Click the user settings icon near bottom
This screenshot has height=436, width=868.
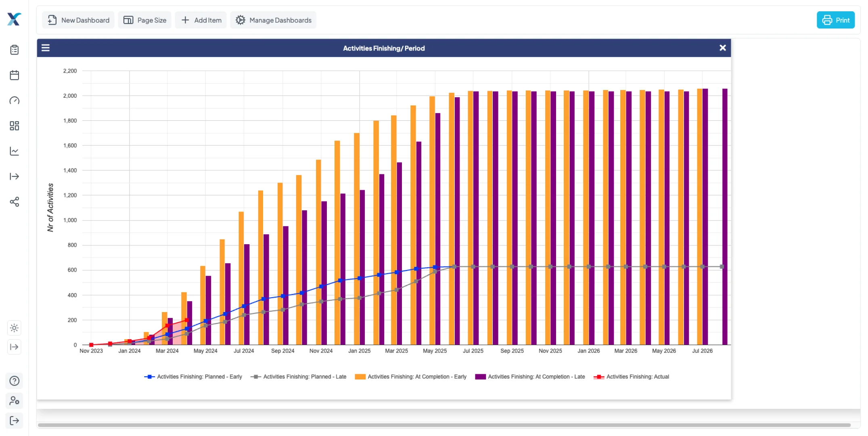click(15, 400)
